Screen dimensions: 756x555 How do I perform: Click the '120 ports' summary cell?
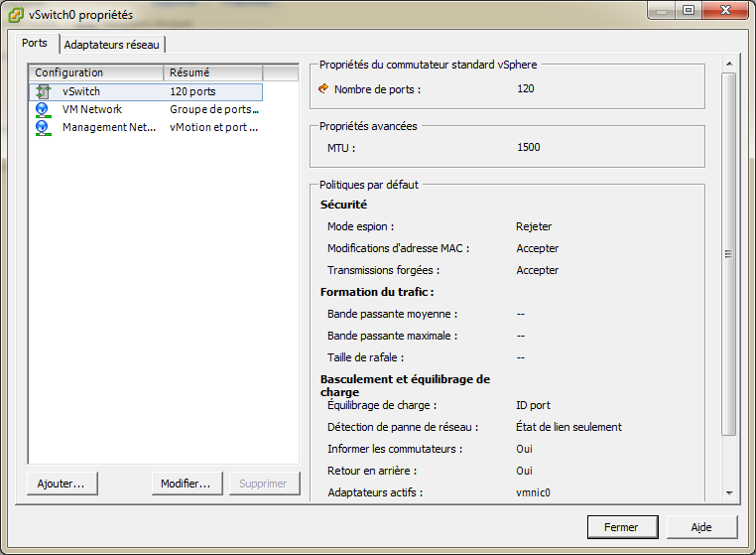(x=192, y=91)
